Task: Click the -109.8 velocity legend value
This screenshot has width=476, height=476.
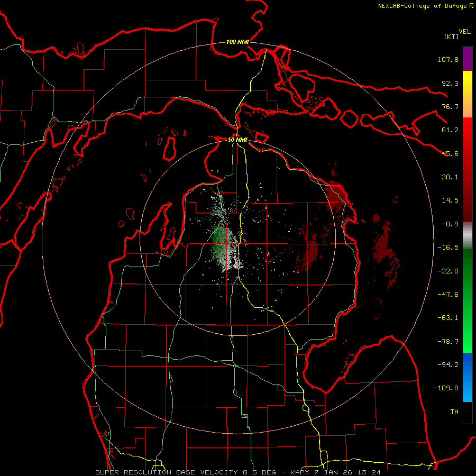Action: (x=446, y=388)
